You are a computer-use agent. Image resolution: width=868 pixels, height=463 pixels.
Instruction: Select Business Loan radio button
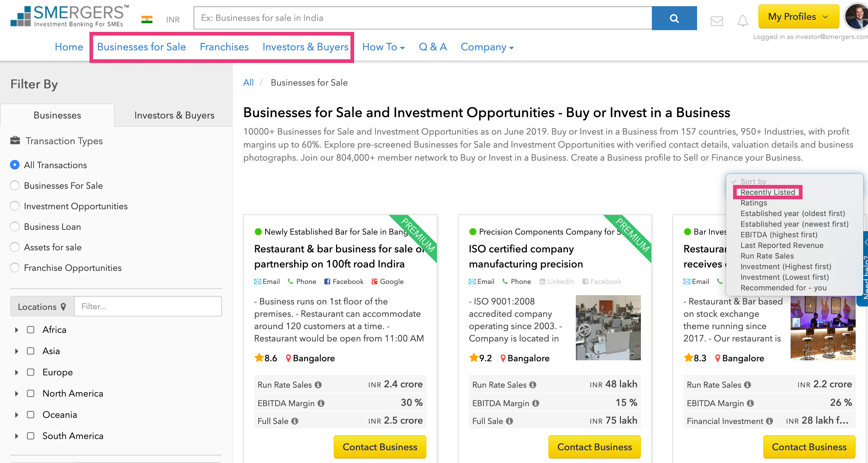point(15,227)
